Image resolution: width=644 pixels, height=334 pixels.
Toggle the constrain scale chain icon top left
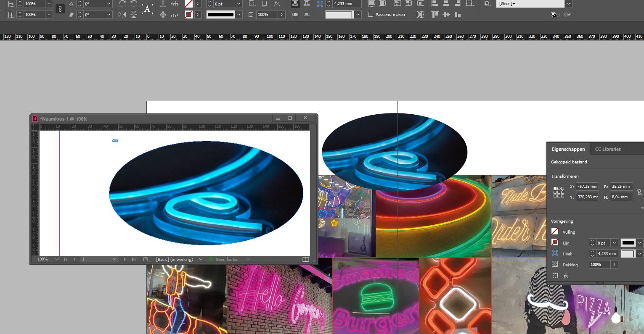click(60, 9)
